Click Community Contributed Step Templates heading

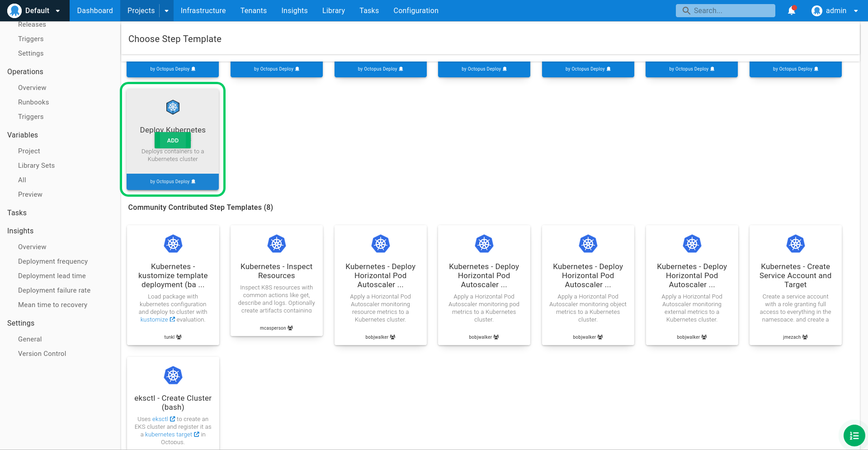[201, 207]
